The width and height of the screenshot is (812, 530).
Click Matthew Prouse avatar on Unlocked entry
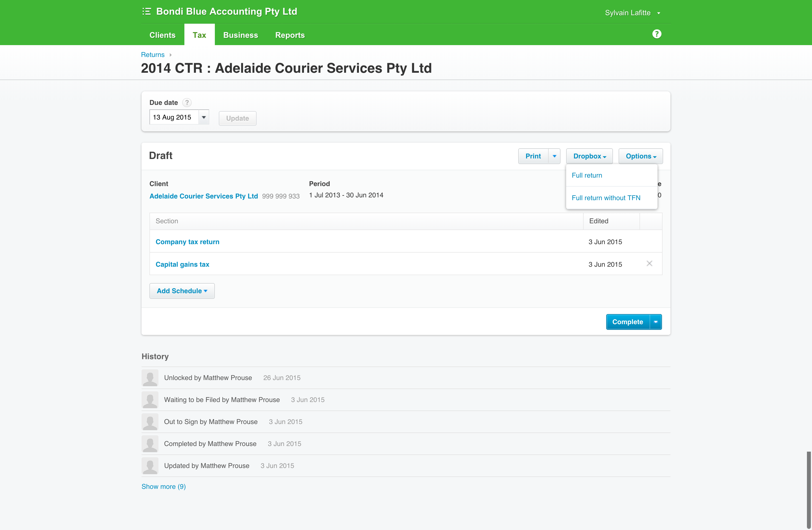[150, 377]
